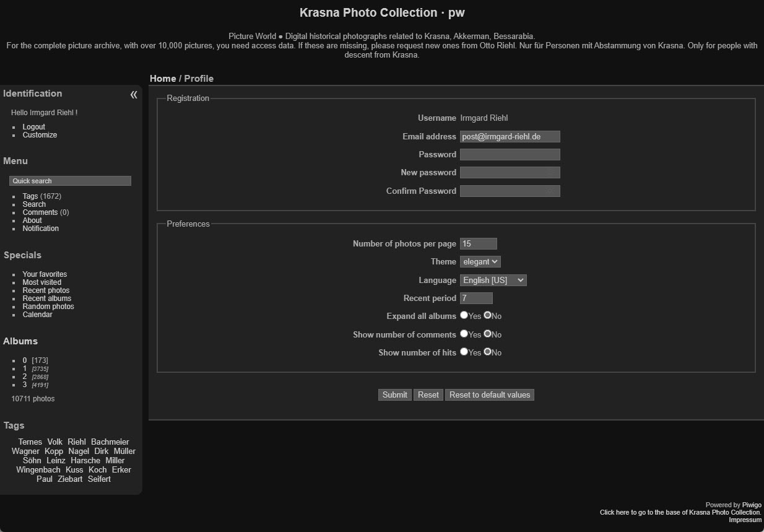Screen dimensions: 764x532
Task: Open Notification menu entry
Action: tap(41, 229)
